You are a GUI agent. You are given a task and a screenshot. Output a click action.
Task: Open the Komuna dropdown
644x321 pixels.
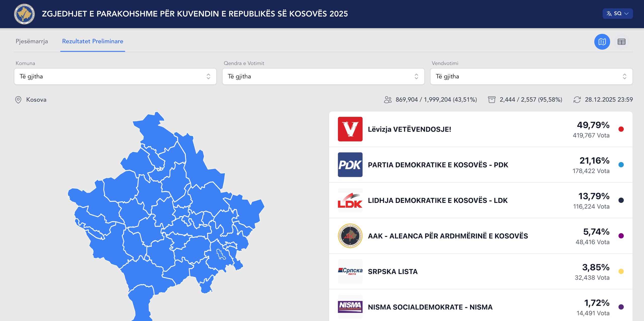pos(115,76)
